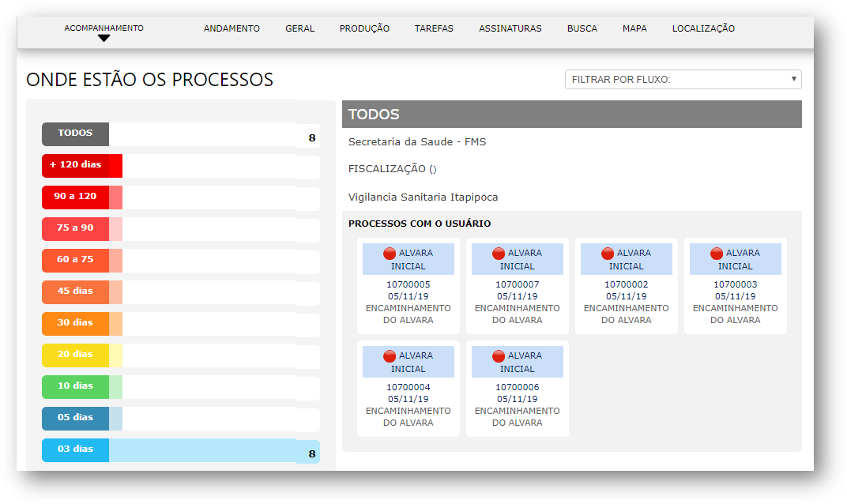
Task: Switch to the Localização section
Action: (x=703, y=28)
